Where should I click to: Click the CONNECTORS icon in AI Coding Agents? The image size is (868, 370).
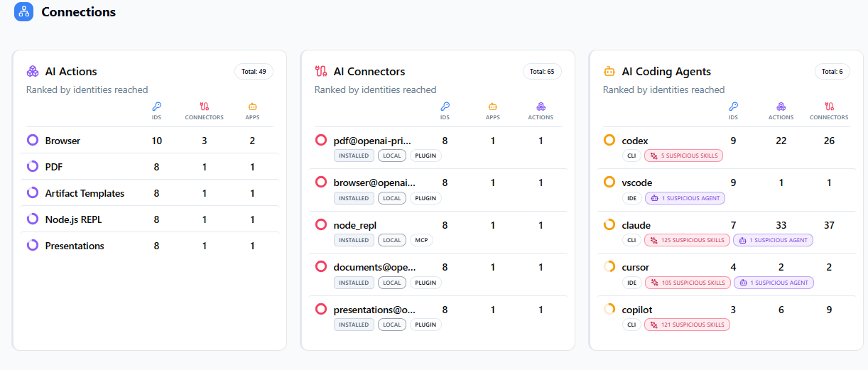coord(829,107)
